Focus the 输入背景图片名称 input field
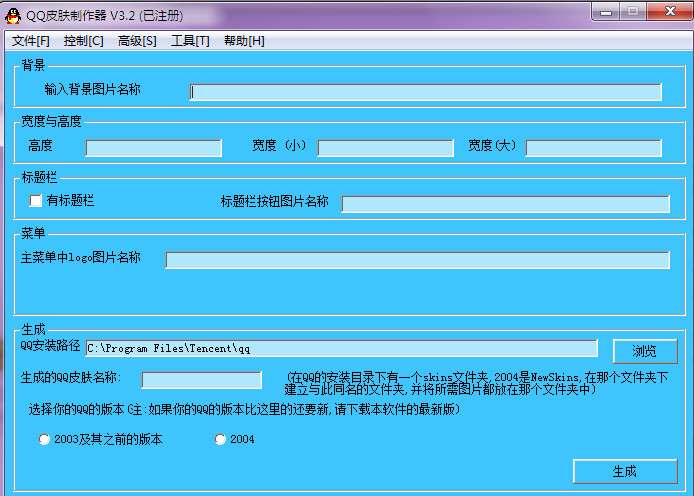Image resolution: width=694 pixels, height=496 pixels. pyautogui.click(x=426, y=92)
